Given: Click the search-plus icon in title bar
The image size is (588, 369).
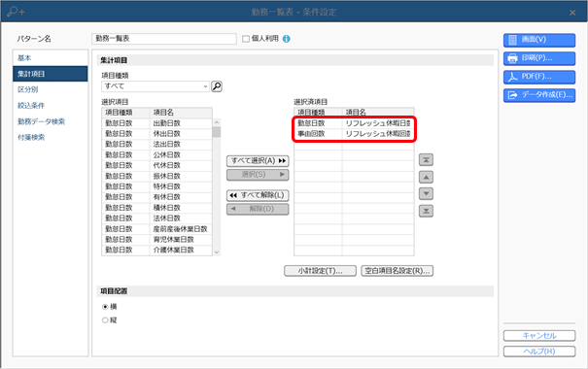Looking at the screenshot, I should point(16,12).
